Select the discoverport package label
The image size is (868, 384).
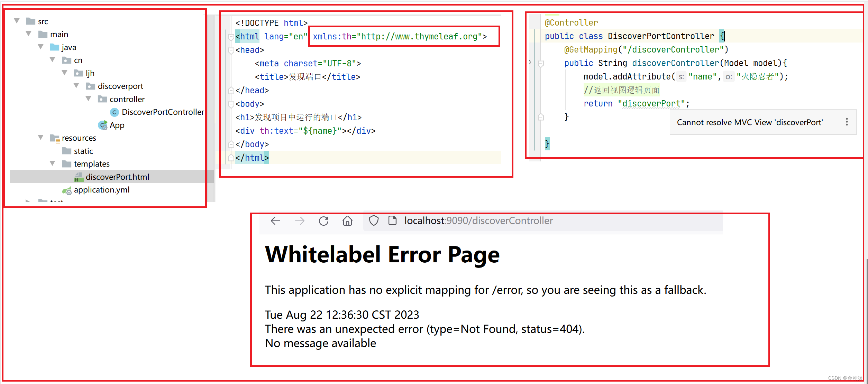coord(120,86)
